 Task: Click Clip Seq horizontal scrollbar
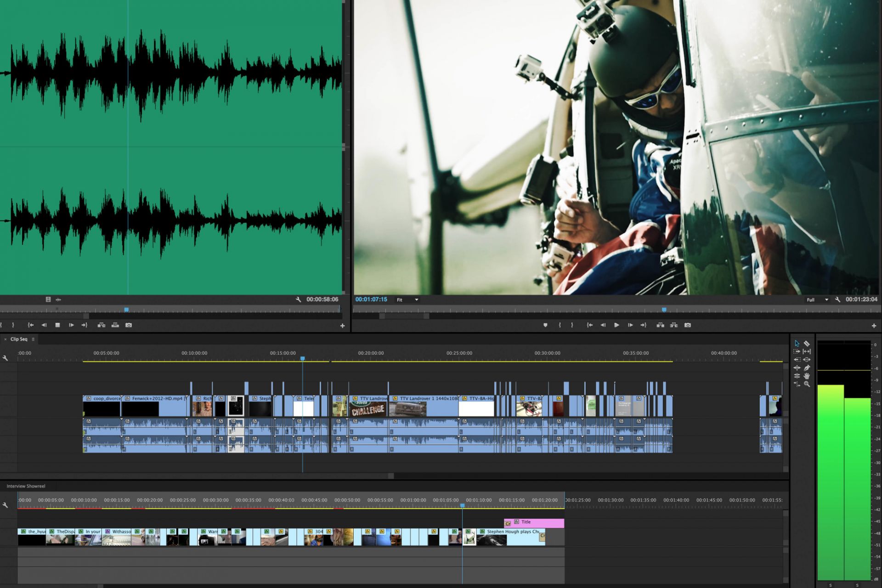coord(197,476)
